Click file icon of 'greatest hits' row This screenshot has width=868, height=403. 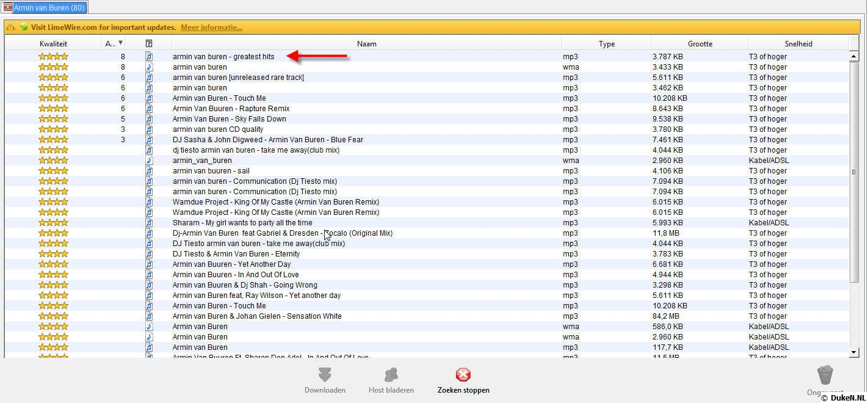pyautogui.click(x=149, y=56)
